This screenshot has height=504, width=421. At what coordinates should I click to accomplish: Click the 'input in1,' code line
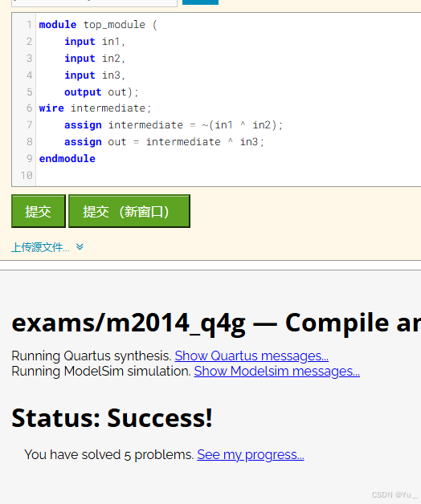point(95,42)
